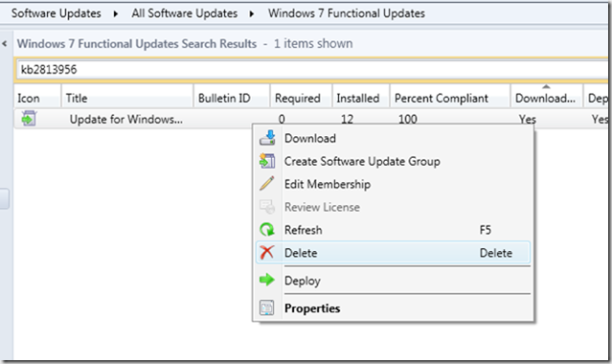Click Software Updates in the breadcrumb
Viewport: 612px width, 364px height.
point(56,13)
